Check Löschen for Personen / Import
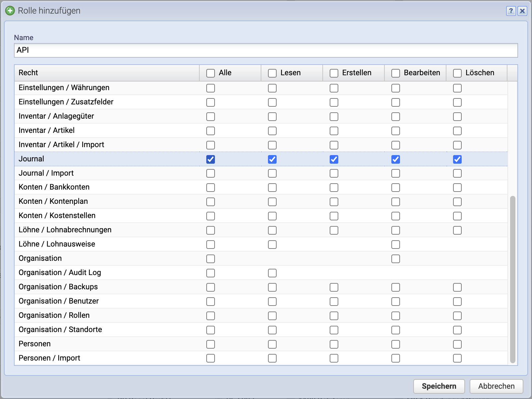532x399 pixels. [457, 358]
